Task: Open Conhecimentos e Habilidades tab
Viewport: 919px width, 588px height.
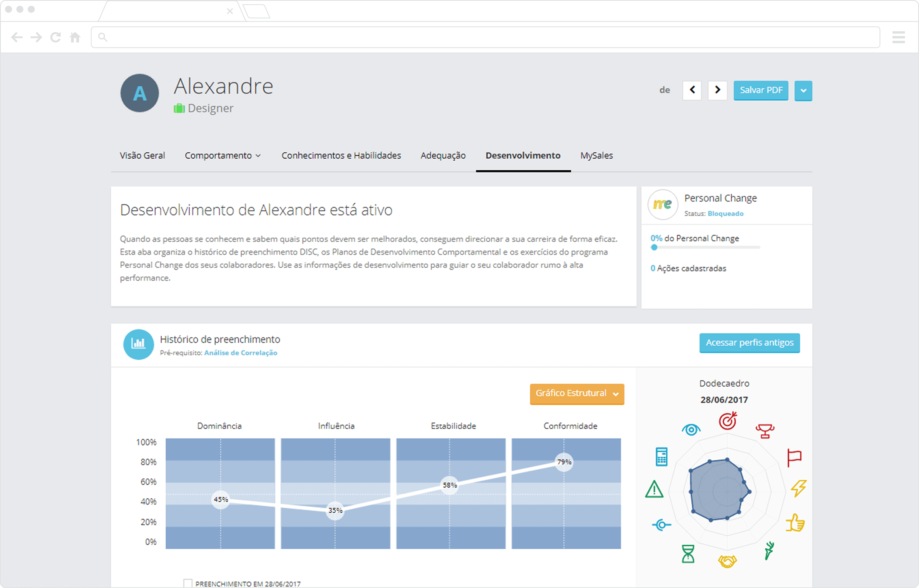Action: pos(341,155)
